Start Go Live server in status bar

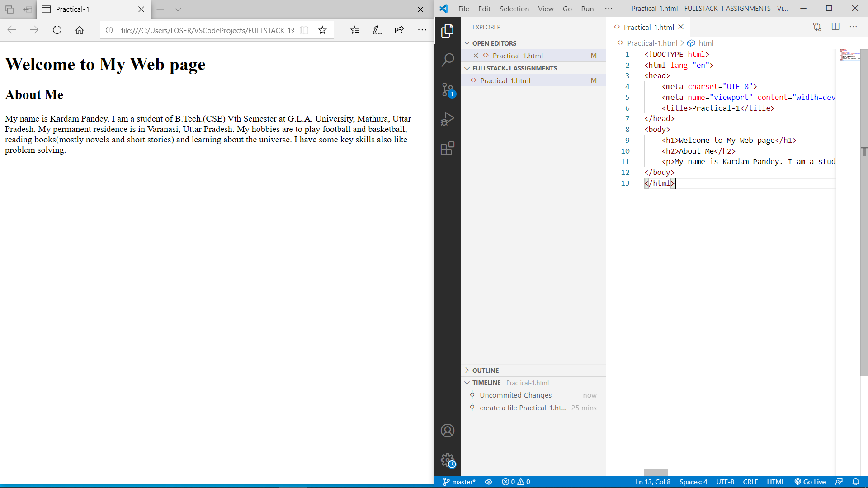tap(810, 482)
